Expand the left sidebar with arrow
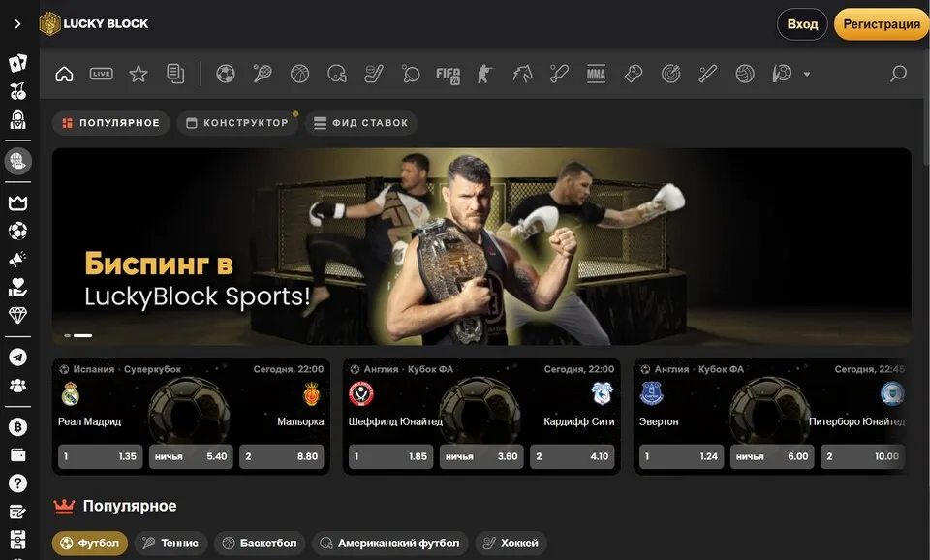The width and height of the screenshot is (930, 560). pyautogui.click(x=17, y=24)
